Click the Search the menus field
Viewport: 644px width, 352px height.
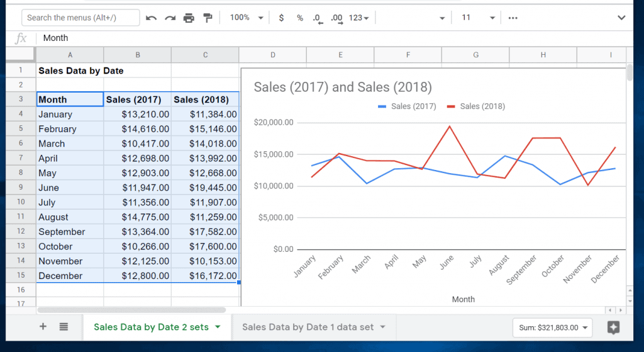pos(80,18)
